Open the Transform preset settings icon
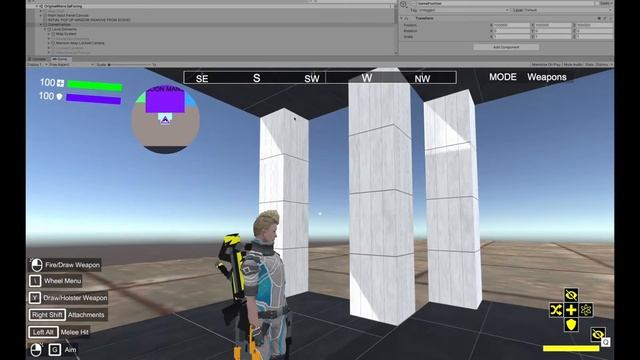This screenshot has width=640, height=360. 604,18
